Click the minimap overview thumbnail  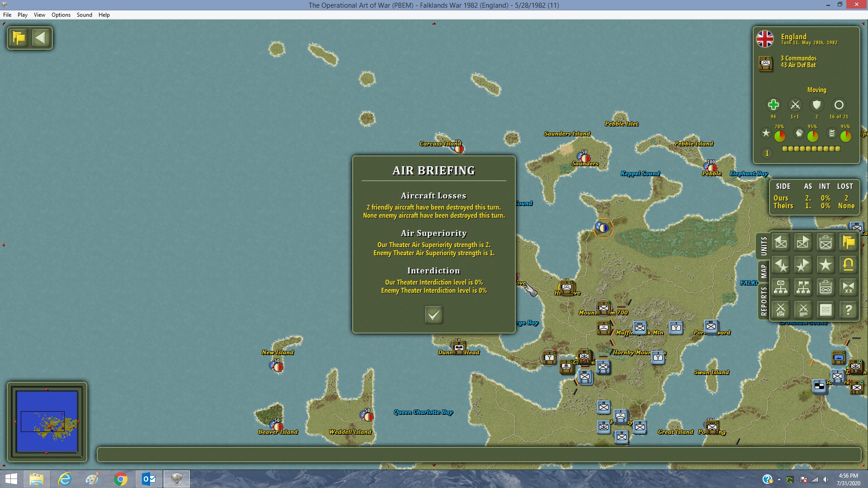(x=47, y=422)
